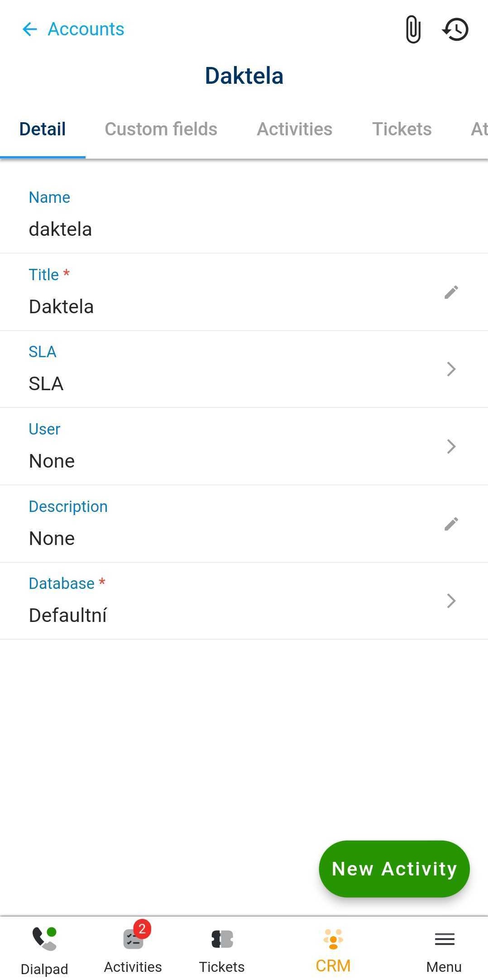Image resolution: width=488 pixels, height=980 pixels.
Task: Go back to Accounts link
Action: click(86, 29)
